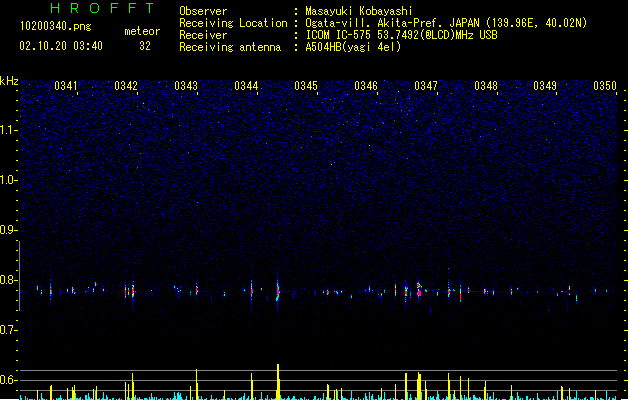
Task: Click the Receiving antenna label
Action: pos(230,47)
